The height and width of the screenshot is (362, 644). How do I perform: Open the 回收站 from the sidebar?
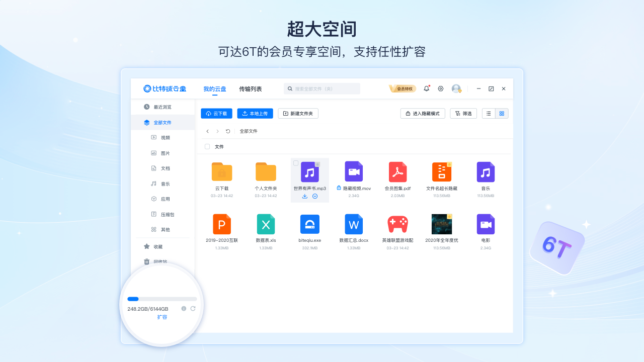[161, 261]
